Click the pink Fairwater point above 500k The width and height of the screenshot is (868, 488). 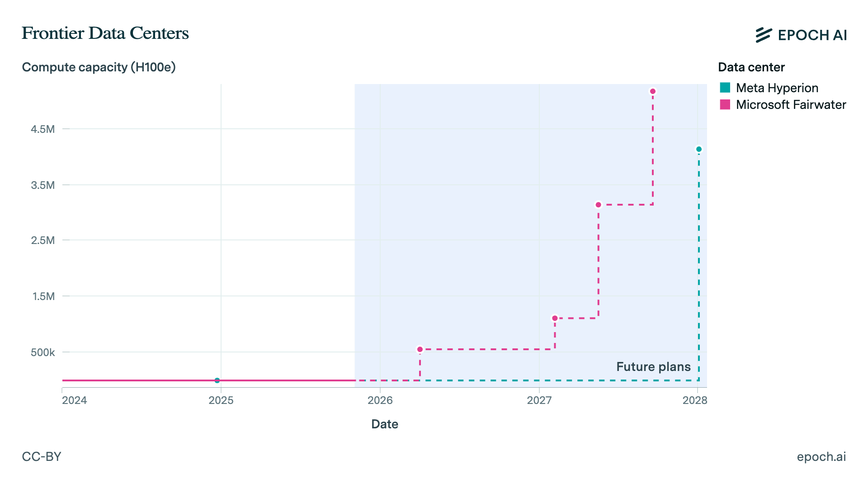pos(420,349)
